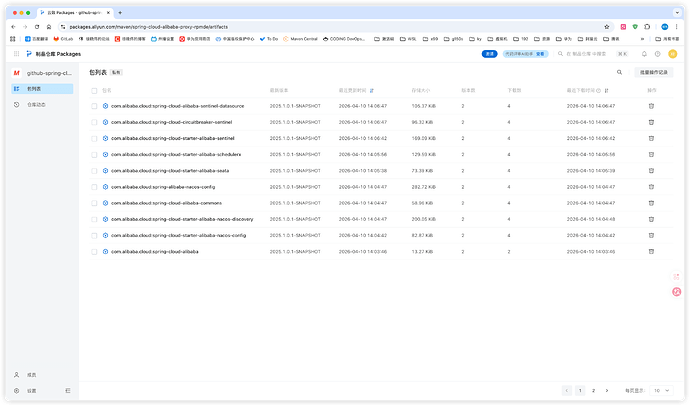
Task: Go to previous page arrow
Action: pyautogui.click(x=567, y=390)
